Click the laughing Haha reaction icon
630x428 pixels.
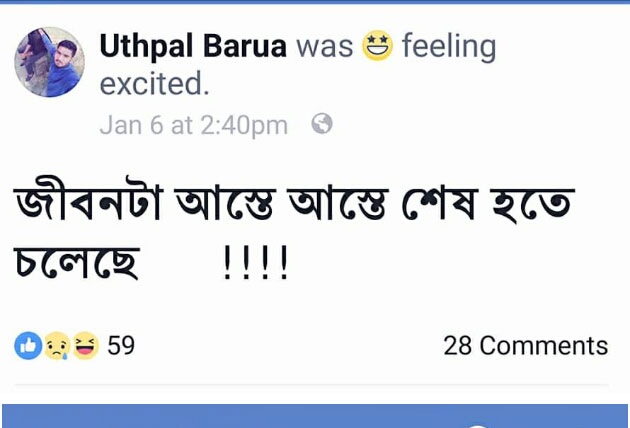point(86,346)
